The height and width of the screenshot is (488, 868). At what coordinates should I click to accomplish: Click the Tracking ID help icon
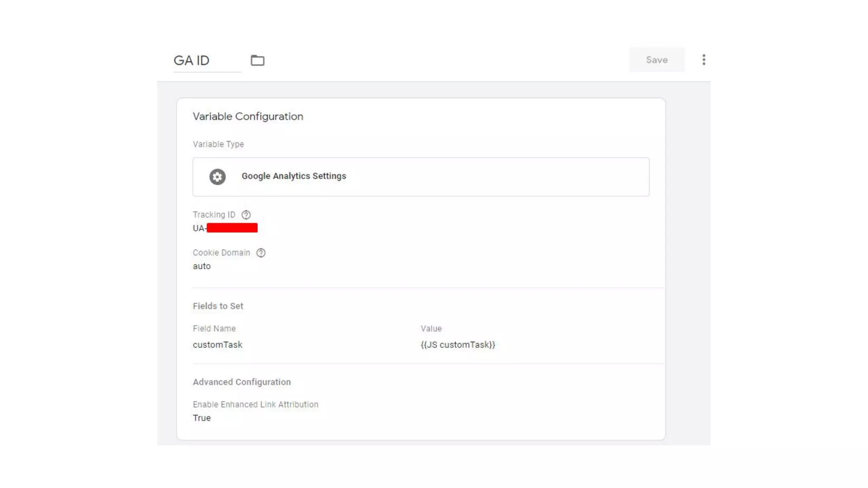click(x=246, y=215)
